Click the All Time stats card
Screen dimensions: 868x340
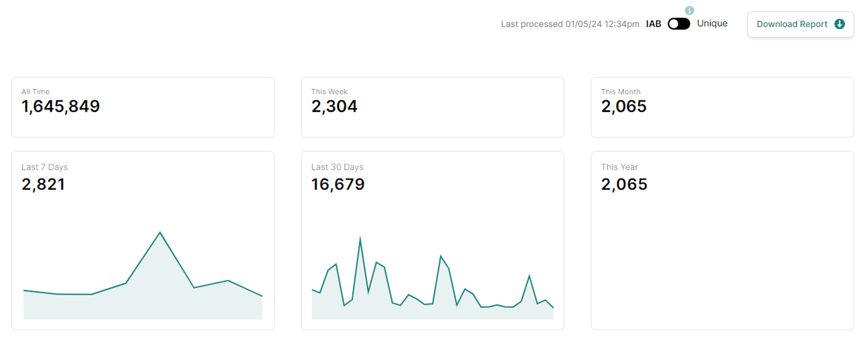(x=143, y=107)
